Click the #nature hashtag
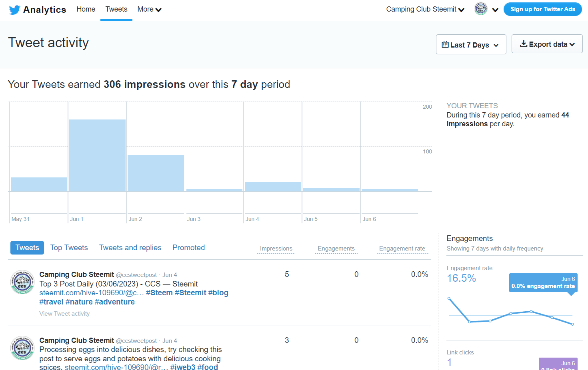The width and height of the screenshot is (588, 370). pyautogui.click(x=79, y=302)
